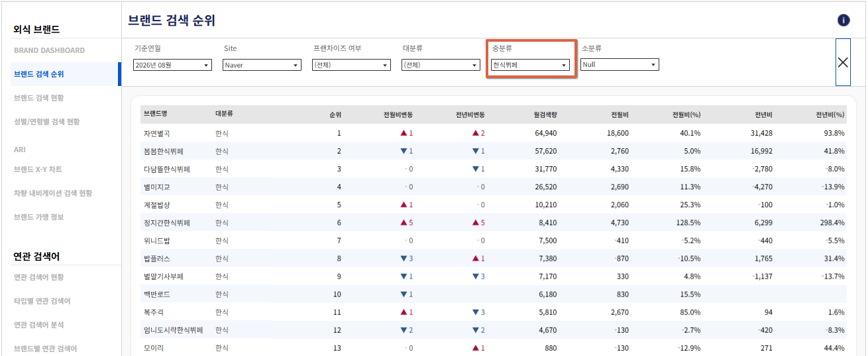Open 브랜드 X-Y 차트 from the sidebar
The width and height of the screenshot is (868, 356).
point(38,169)
